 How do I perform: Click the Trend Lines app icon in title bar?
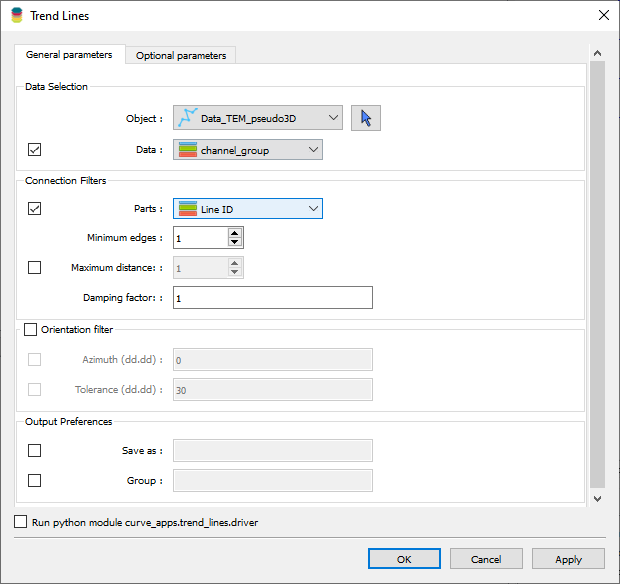pos(17,15)
